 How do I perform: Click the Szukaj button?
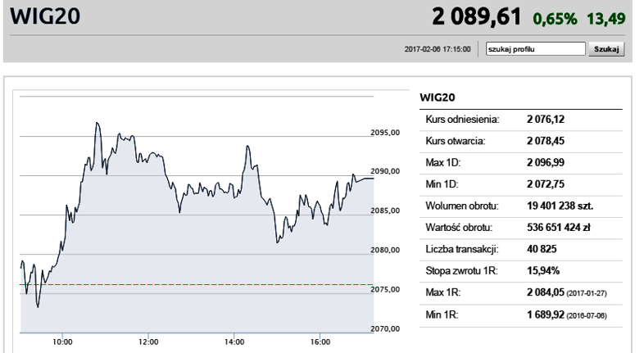click(x=606, y=49)
